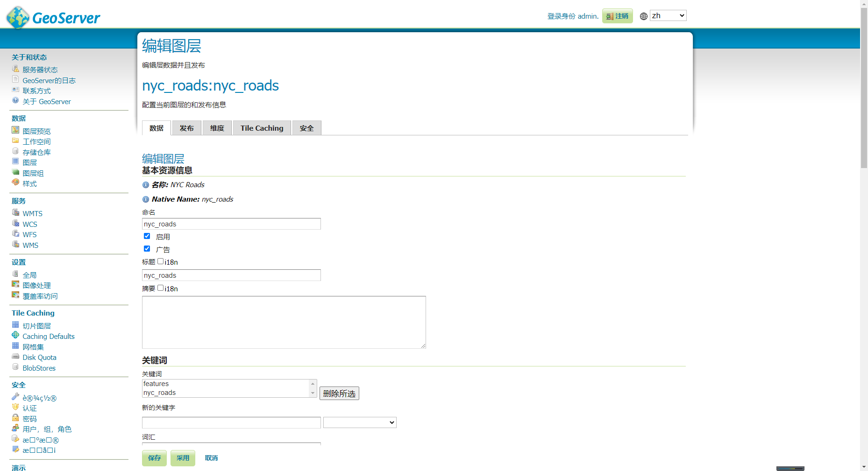Click the image processing icon (图像处理)
The width and height of the screenshot is (868, 471).
pyautogui.click(x=15, y=284)
